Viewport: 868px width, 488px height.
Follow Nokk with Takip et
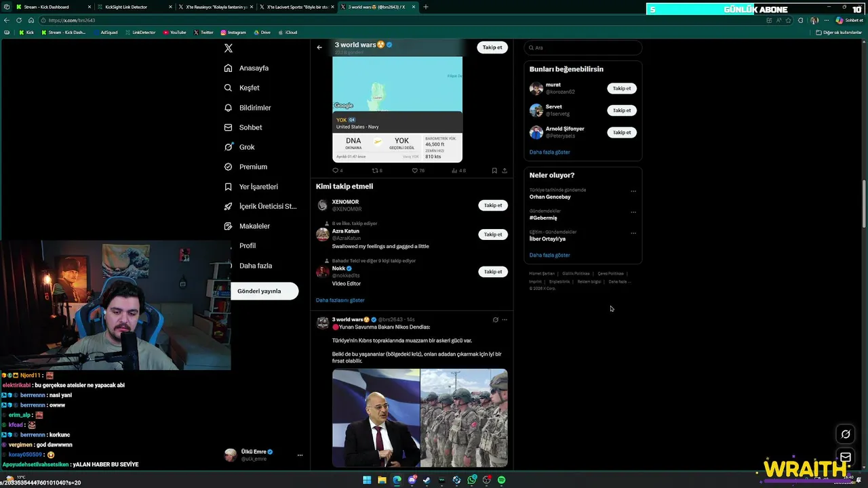pos(493,272)
